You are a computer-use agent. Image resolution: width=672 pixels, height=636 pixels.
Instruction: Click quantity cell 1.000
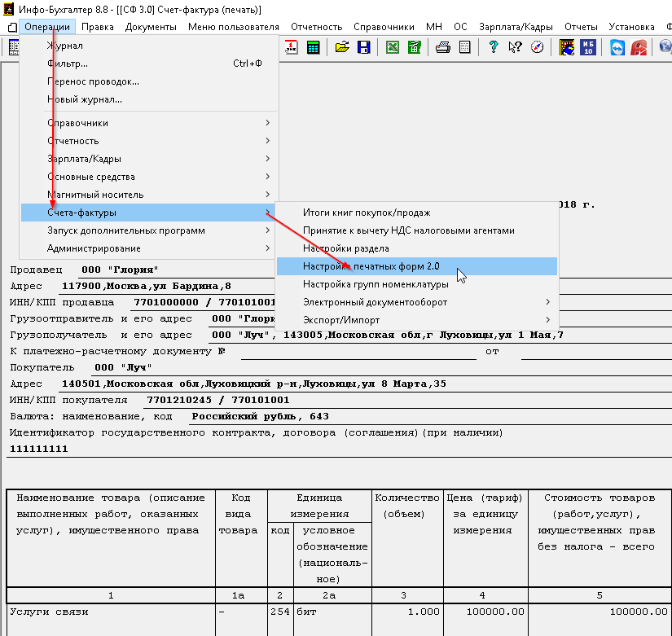tap(407, 612)
